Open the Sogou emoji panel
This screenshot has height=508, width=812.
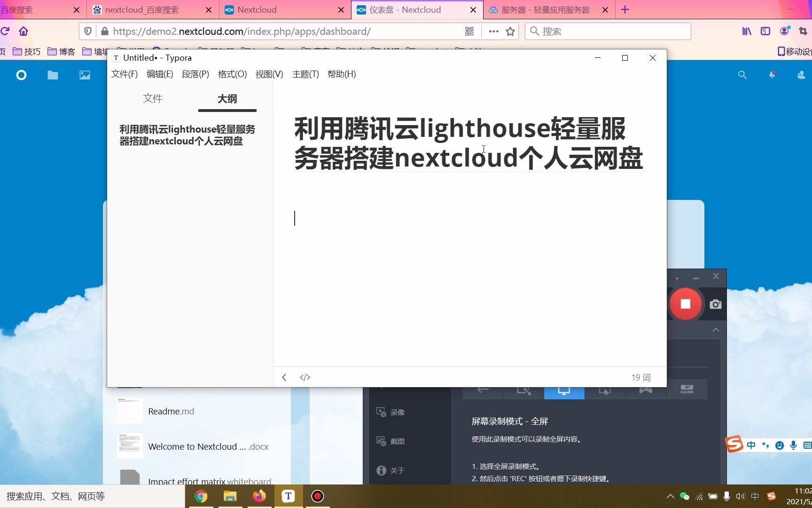tap(780, 445)
